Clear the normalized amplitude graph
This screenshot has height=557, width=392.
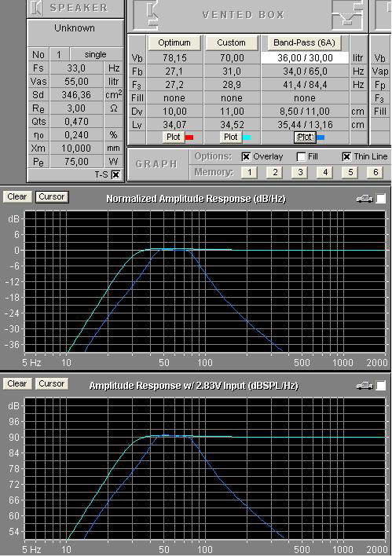(17, 197)
